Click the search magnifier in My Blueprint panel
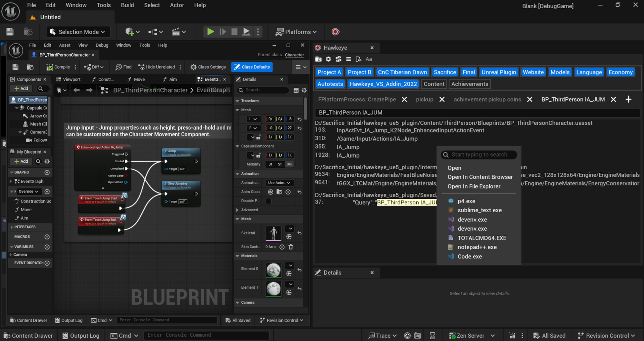Image resolution: width=644 pixels, height=341 pixels. pyautogui.click(x=38, y=162)
